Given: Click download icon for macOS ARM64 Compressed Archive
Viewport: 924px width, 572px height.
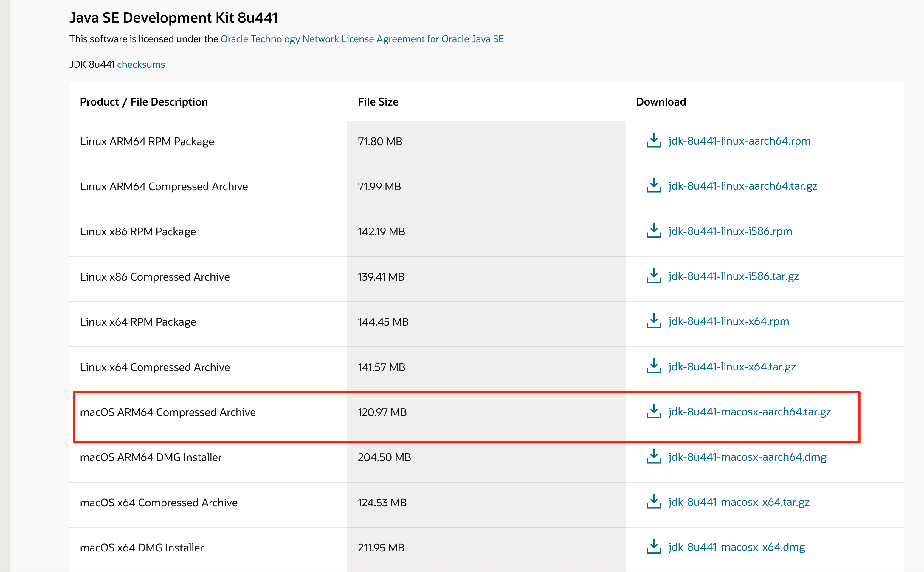Looking at the screenshot, I should [653, 411].
